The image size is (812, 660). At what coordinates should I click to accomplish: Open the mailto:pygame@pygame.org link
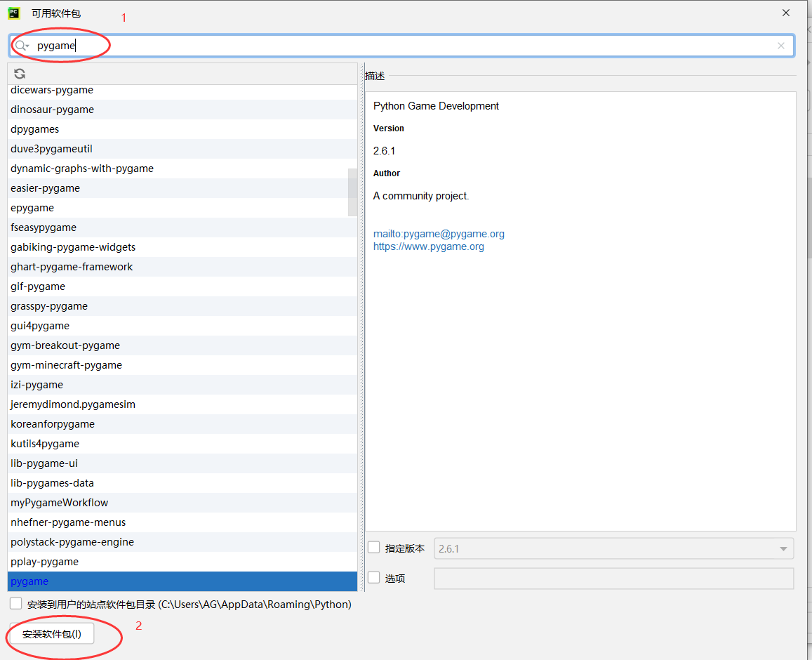click(439, 234)
